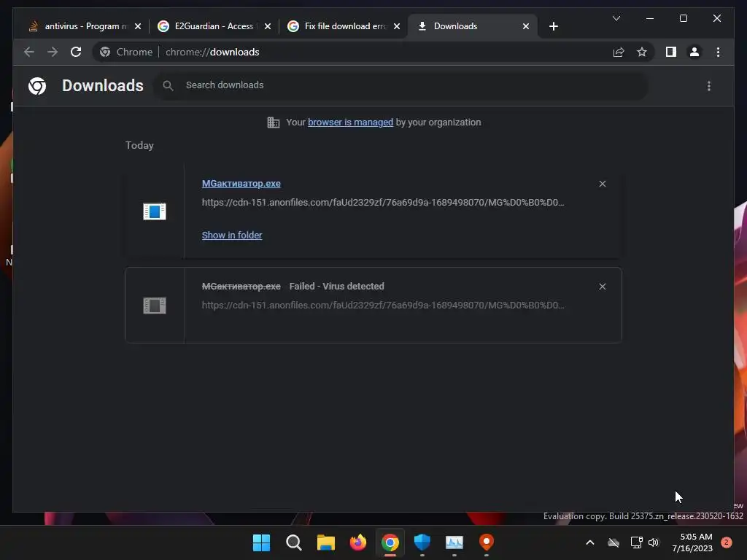The width and height of the screenshot is (747, 560).
Task: Open the Windows Start menu
Action: (x=261, y=542)
